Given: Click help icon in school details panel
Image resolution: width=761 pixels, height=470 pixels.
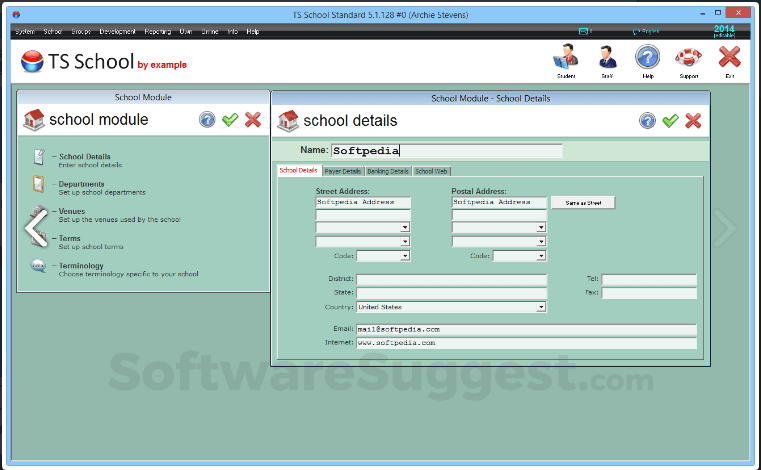Looking at the screenshot, I should [x=647, y=120].
